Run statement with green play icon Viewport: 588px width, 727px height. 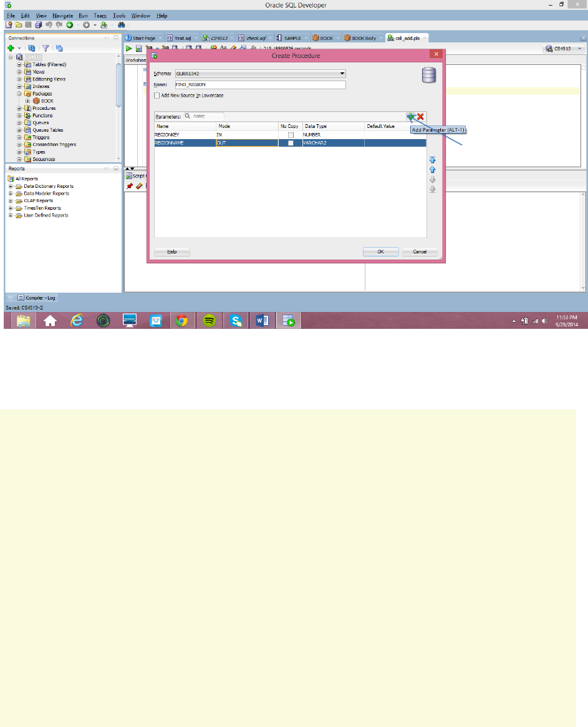click(129, 48)
